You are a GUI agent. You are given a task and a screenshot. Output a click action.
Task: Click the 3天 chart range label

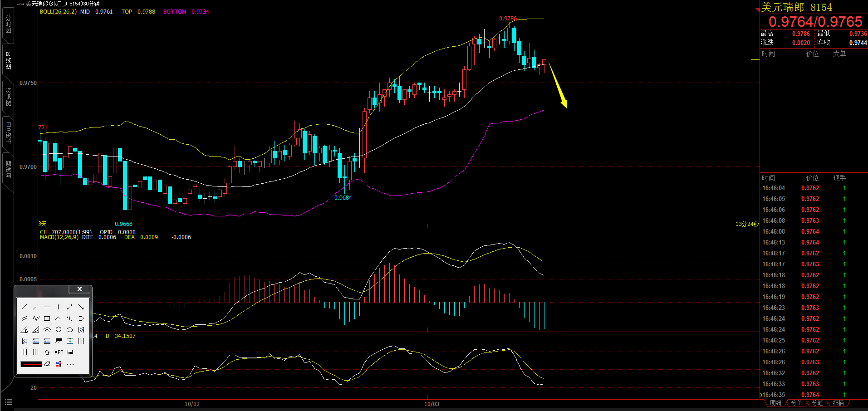[42, 224]
